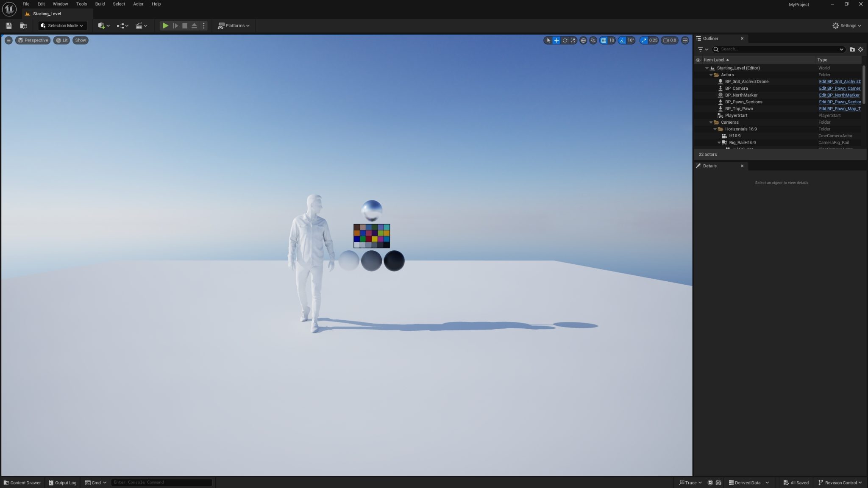Click Edit BP_NorthMarker link in the Outliner
Screen dimensions: 868x488
pyautogui.click(x=840, y=95)
